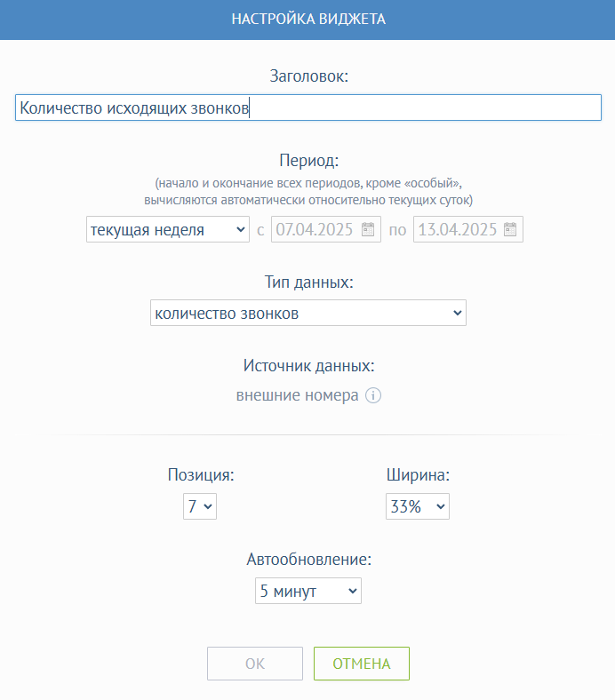Click the Тип данных: label
The height and width of the screenshot is (700, 615).
click(x=309, y=282)
